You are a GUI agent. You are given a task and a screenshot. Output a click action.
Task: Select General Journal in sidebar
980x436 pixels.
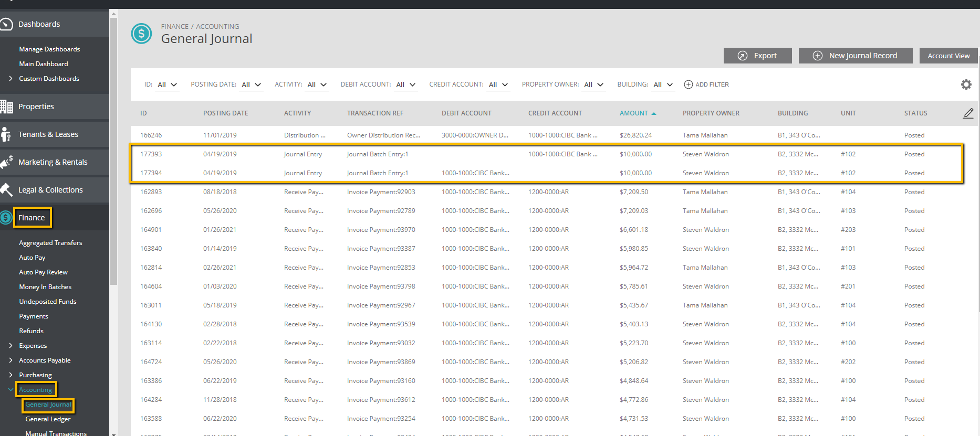coord(48,405)
